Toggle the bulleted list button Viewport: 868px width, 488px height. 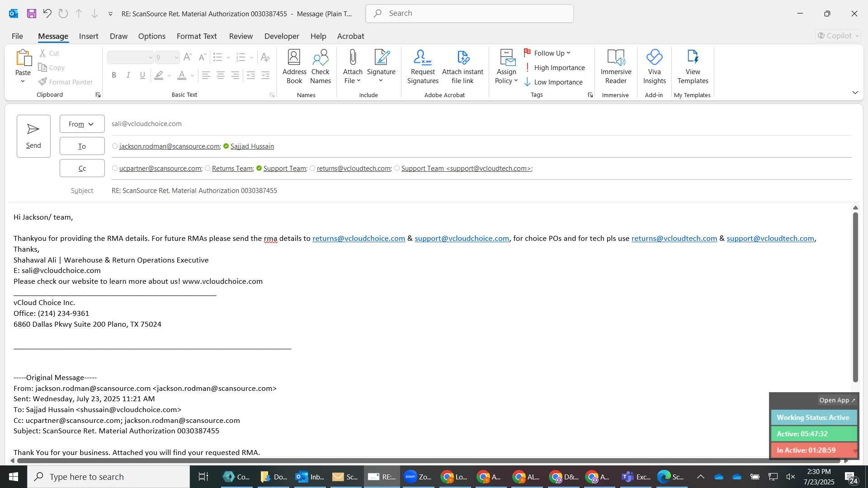218,57
